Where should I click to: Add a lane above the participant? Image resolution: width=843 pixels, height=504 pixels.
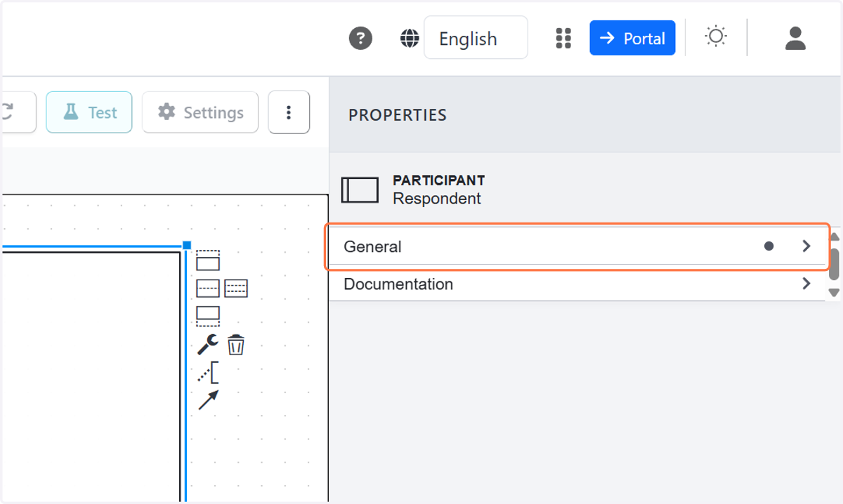(x=208, y=260)
